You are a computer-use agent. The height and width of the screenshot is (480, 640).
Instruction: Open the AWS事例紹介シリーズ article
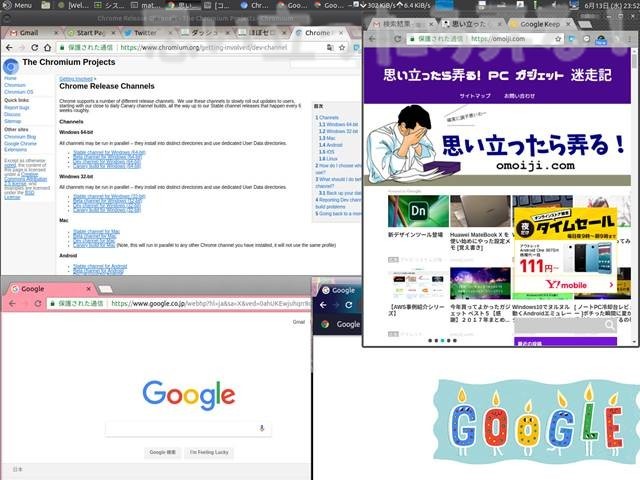418,284
